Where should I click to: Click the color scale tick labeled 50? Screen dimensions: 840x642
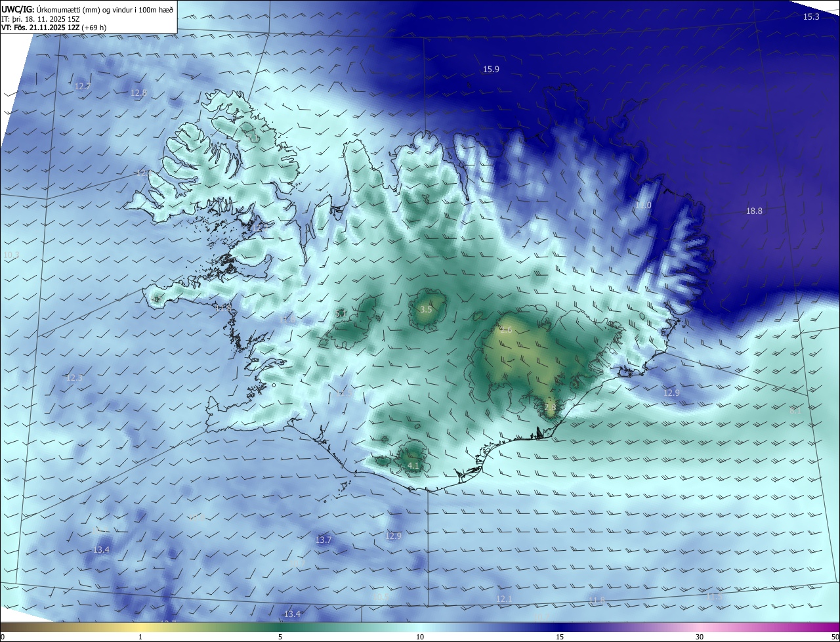(835, 637)
